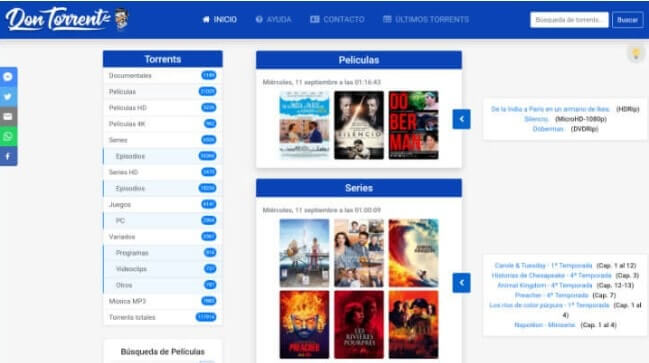This screenshot has height=363, width=649.
Task: Open the Contacto page
Action: [337, 19]
